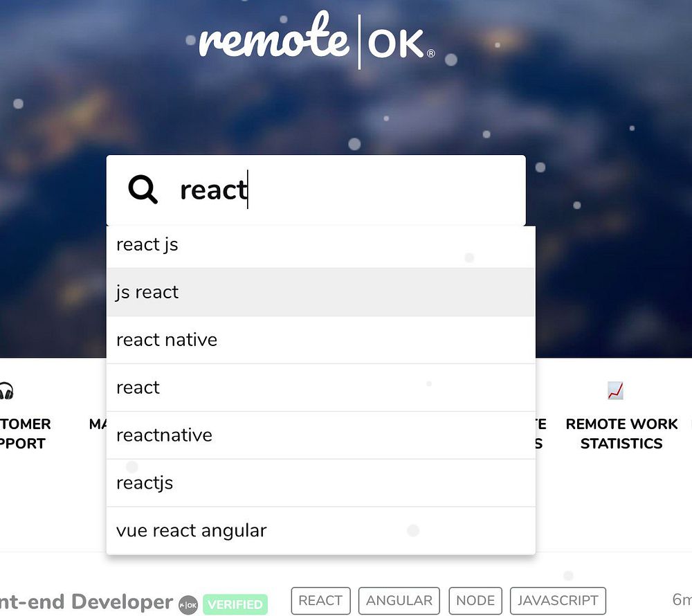
Task: Open Remote Work Statistics link
Action: (621, 434)
